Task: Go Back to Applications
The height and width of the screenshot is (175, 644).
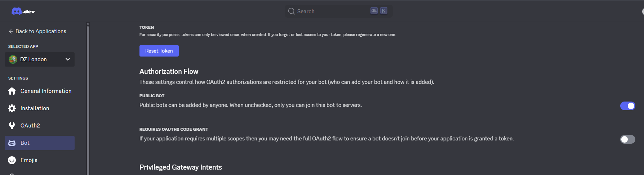Action: click(x=37, y=31)
